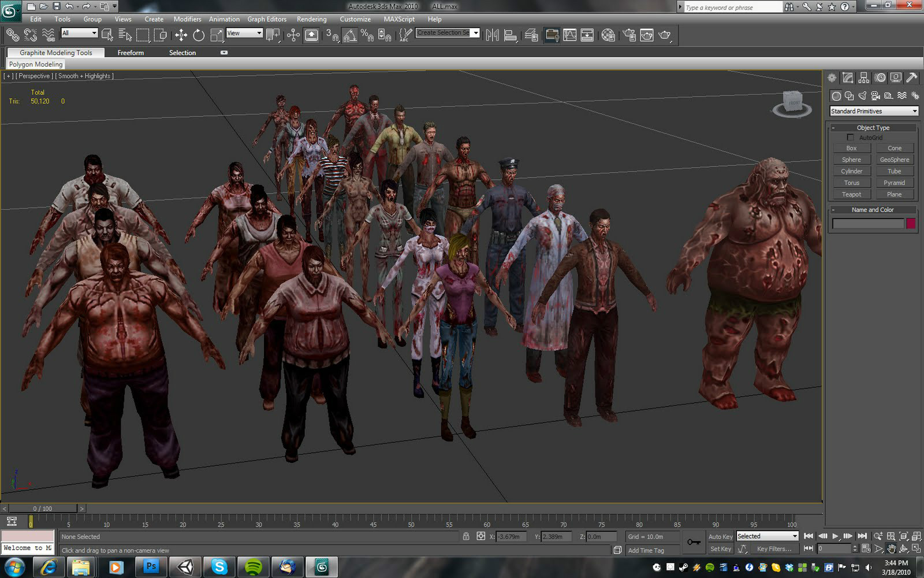Image resolution: width=924 pixels, height=578 pixels.
Task: Toggle the selection lock icon
Action: pos(466,536)
